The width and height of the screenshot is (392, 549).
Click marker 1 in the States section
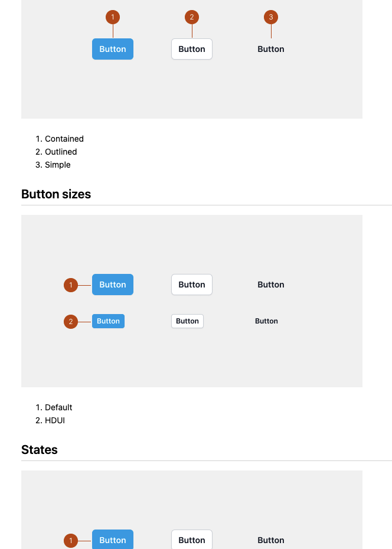click(71, 540)
